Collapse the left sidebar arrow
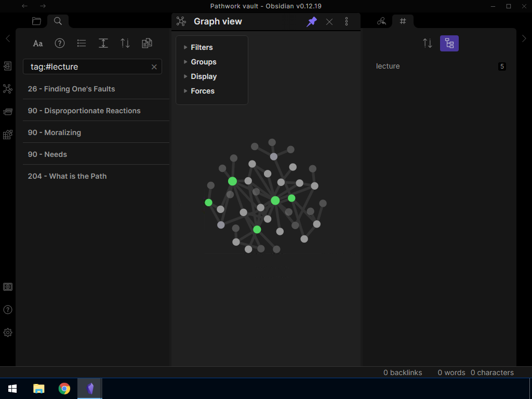 8,38
